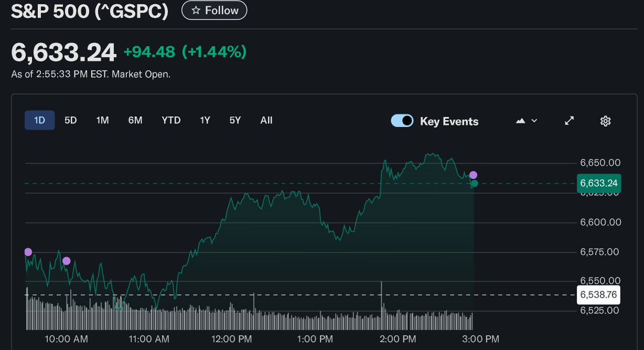Image resolution: width=644 pixels, height=350 pixels.
Task: Select the 1D time range tab
Action: [x=39, y=120]
